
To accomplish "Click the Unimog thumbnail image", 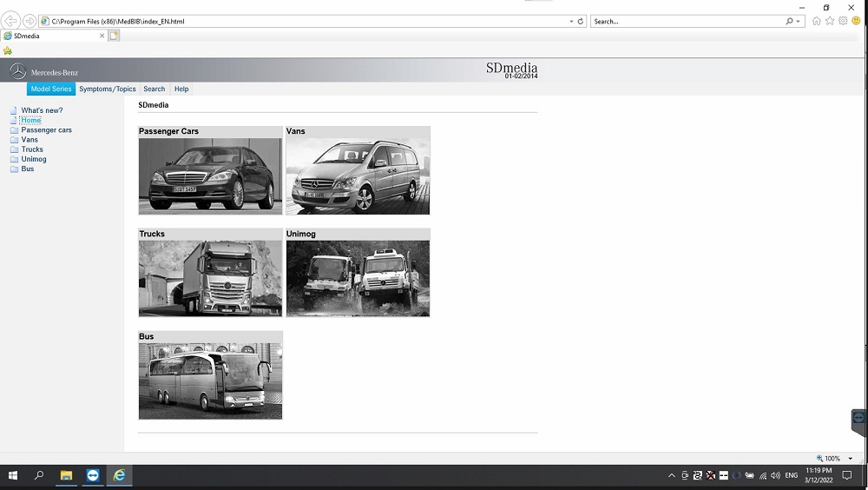I will (x=358, y=278).
